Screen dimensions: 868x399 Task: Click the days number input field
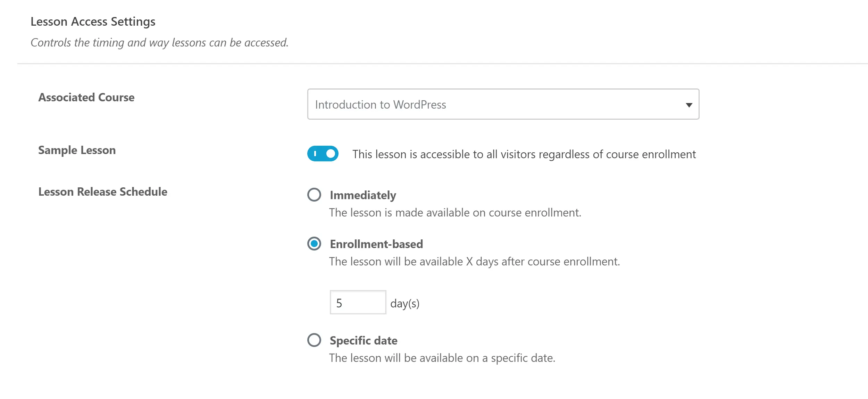point(358,303)
